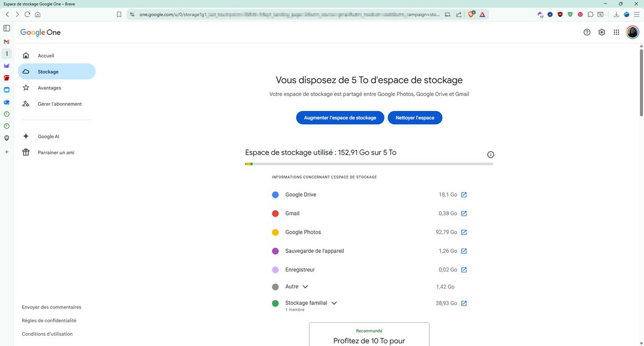Open Conditions d'utilisation link
The height and width of the screenshot is (346, 644).
47,334
